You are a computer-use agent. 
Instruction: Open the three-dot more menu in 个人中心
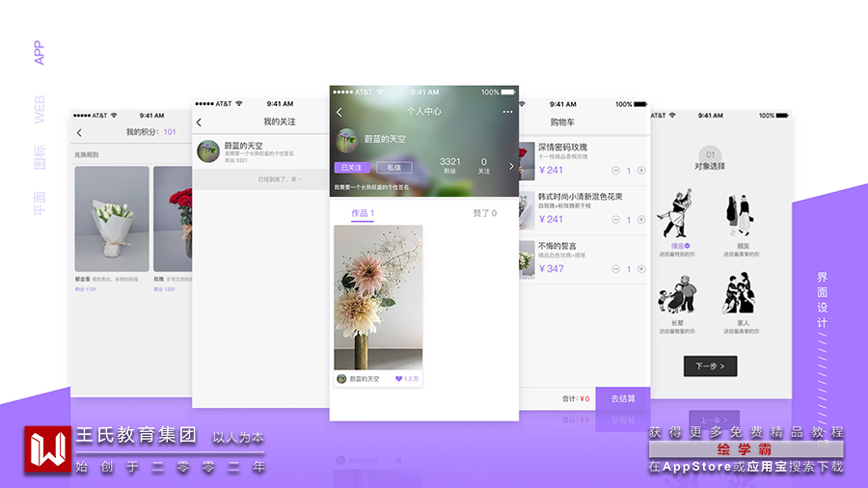click(x=507, y=112)
